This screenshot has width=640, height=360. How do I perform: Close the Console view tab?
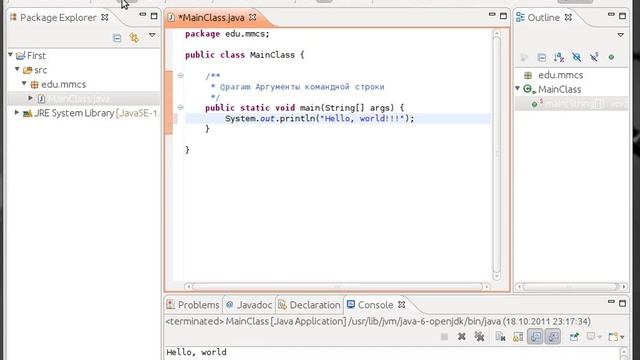pyautogui.click(x=402, y=305)
